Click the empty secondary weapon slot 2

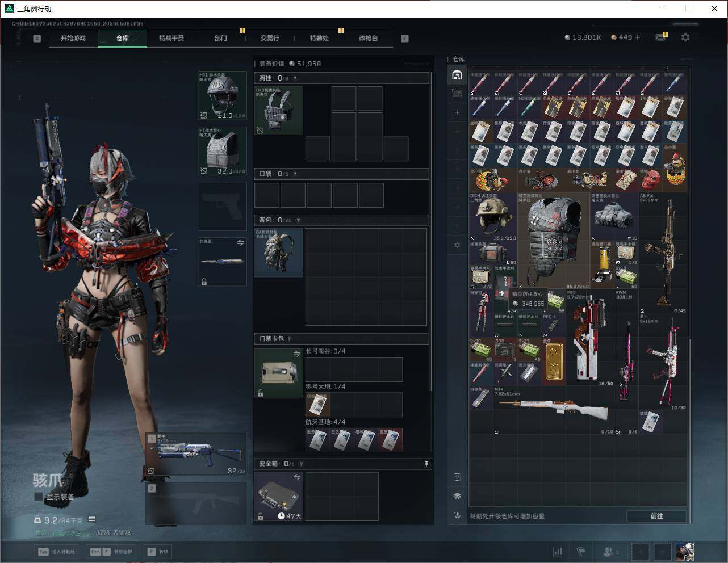click(x=196, y=503)
